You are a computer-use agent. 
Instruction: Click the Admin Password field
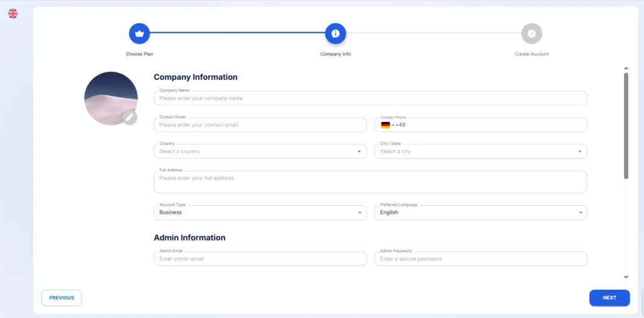pos(480,259)
